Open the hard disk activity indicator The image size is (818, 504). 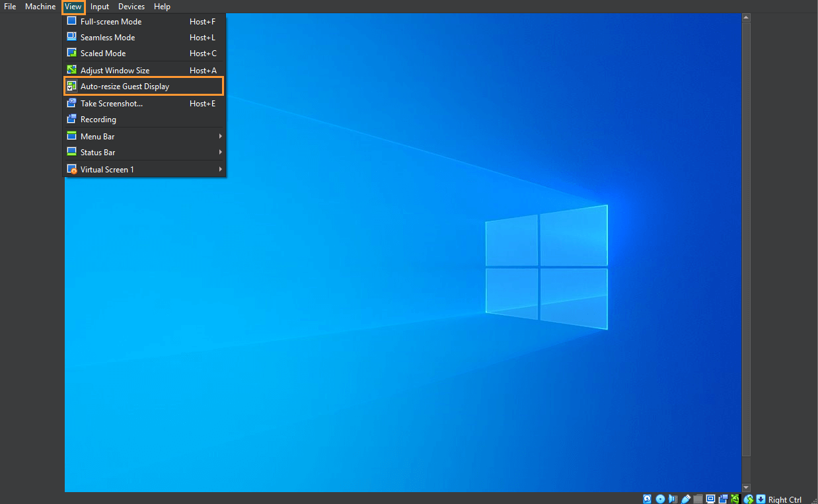point(648,499)
